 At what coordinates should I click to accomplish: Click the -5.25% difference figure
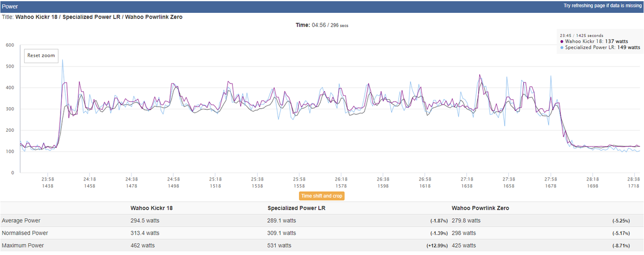click(x=622, y=221)
